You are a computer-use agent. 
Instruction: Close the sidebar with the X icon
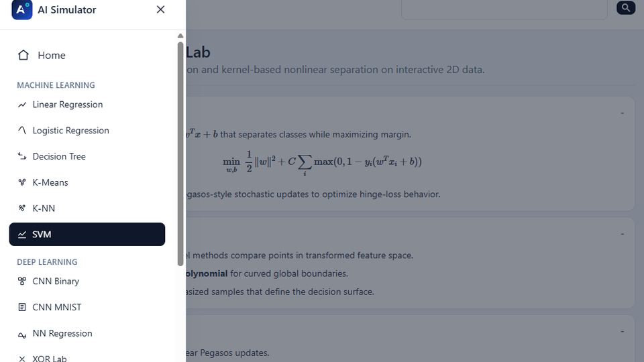point(160,9)
